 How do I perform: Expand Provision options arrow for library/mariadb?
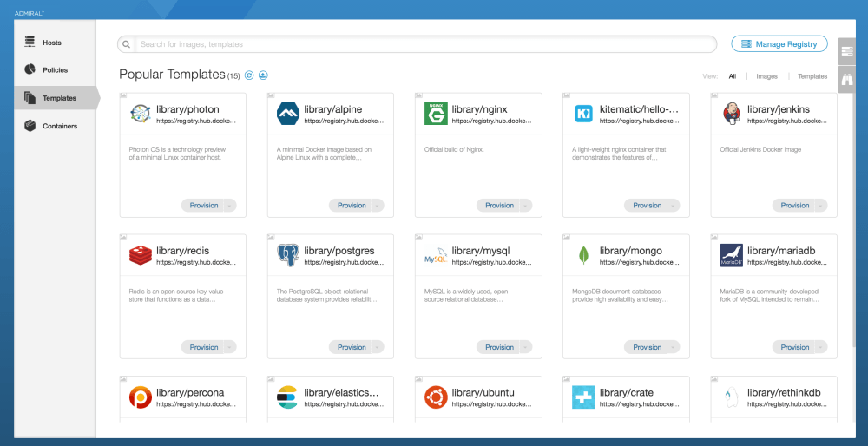(820, 347)
